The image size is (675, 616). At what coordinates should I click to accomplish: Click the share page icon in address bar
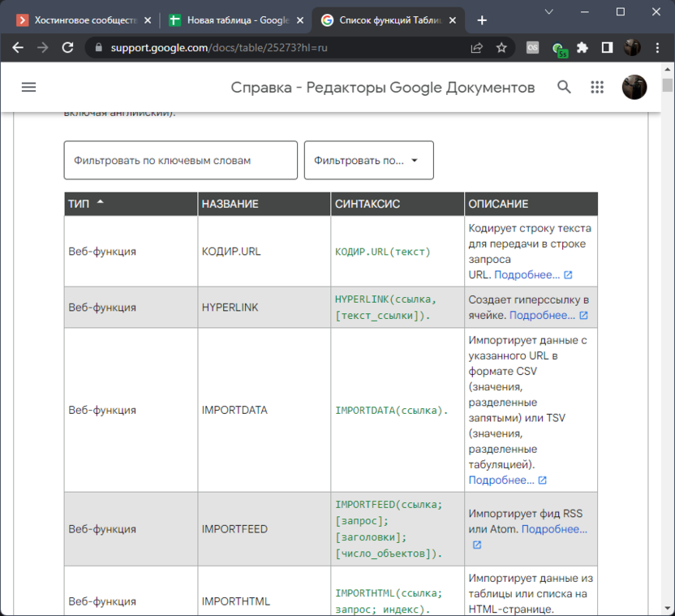477,48
